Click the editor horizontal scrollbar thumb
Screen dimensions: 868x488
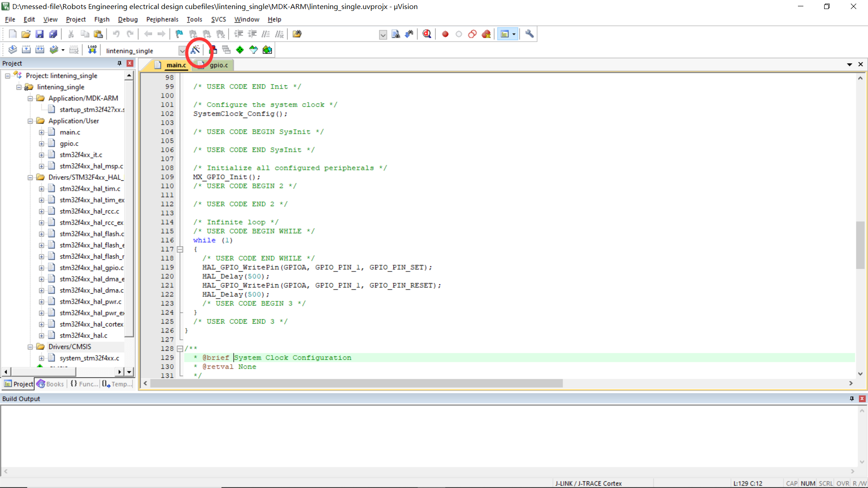[356, 383]
